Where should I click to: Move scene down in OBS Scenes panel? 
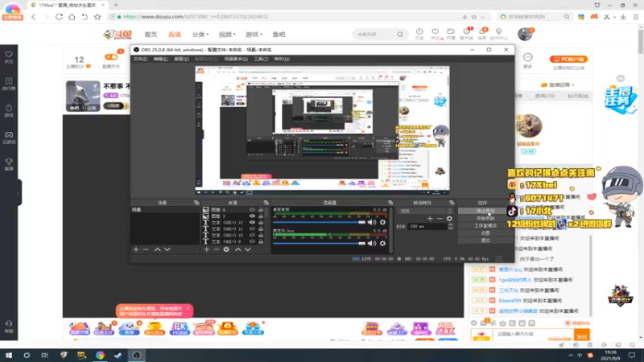(167, 249)
